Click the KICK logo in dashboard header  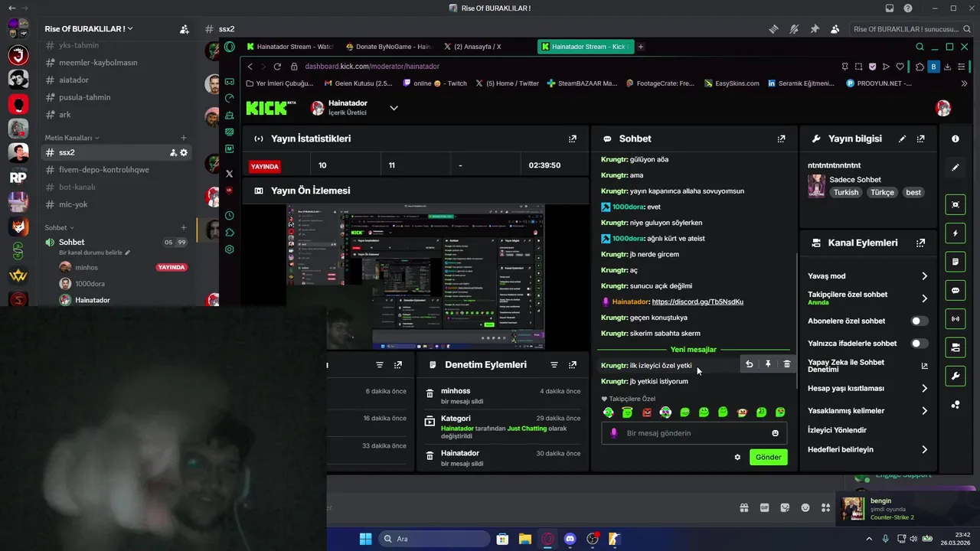pos(270,108)
